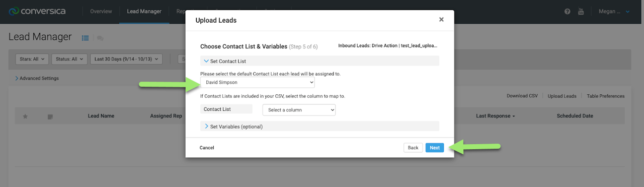Open the help question mark icon
Screen dimensions: 644x187
pos(568,12)
